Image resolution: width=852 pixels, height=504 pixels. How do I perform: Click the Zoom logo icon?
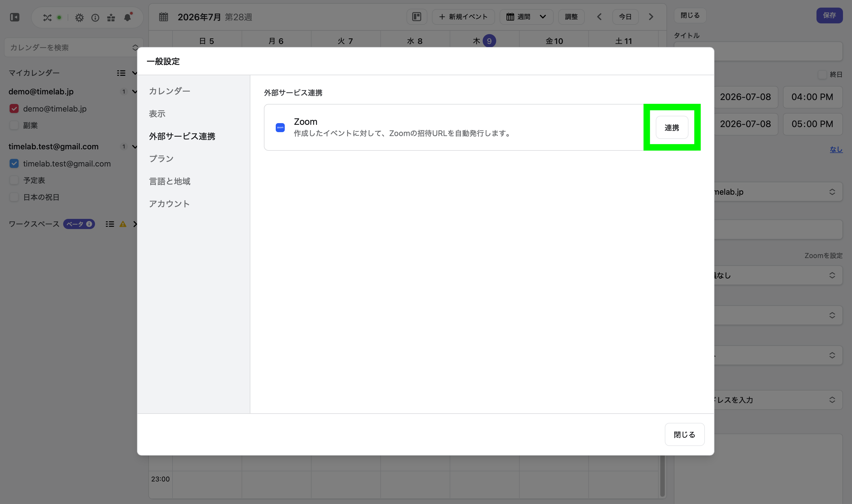click(280, 127)
